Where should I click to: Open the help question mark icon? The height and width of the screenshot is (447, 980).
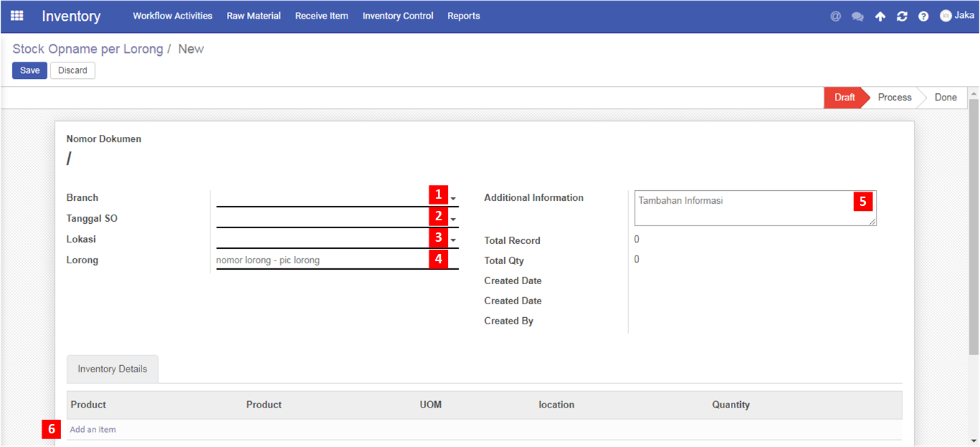point(923,16)
